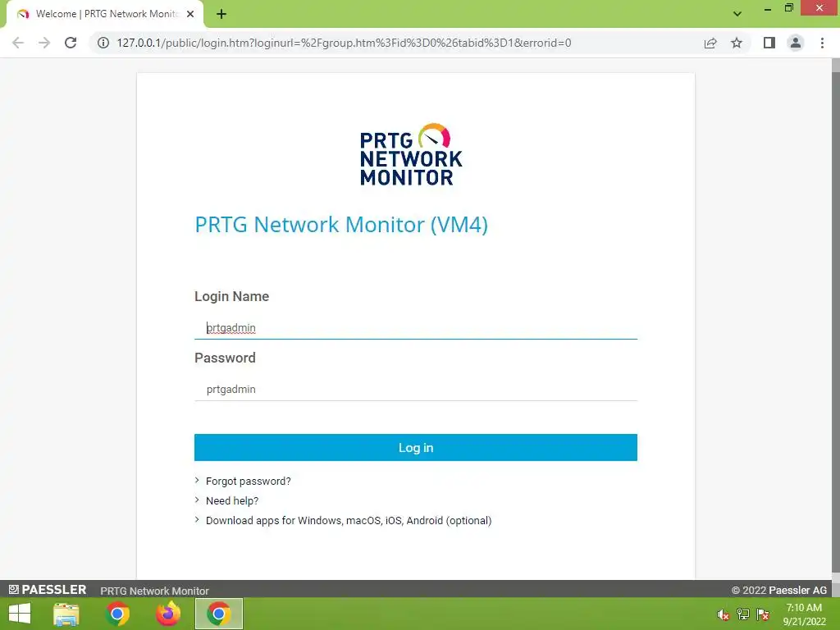Open the Forgot password? link
This screenshot has height=630, width=840.
248,481
